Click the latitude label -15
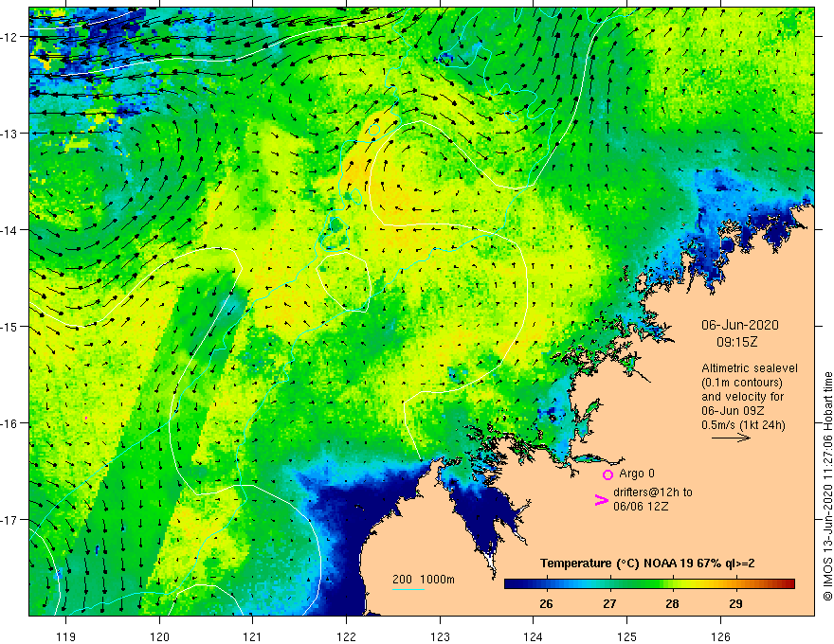The image size is (834, 644). 10,327
